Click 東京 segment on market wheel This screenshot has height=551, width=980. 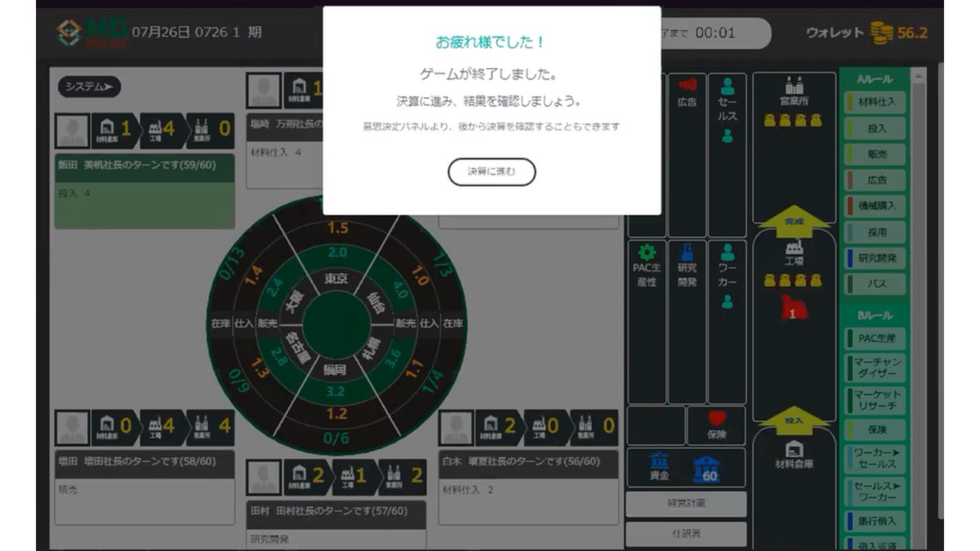[x=336, y=279]
